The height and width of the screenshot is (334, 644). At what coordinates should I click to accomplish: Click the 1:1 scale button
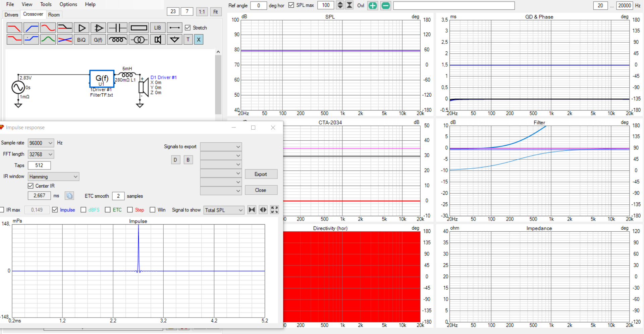[202, 12]
